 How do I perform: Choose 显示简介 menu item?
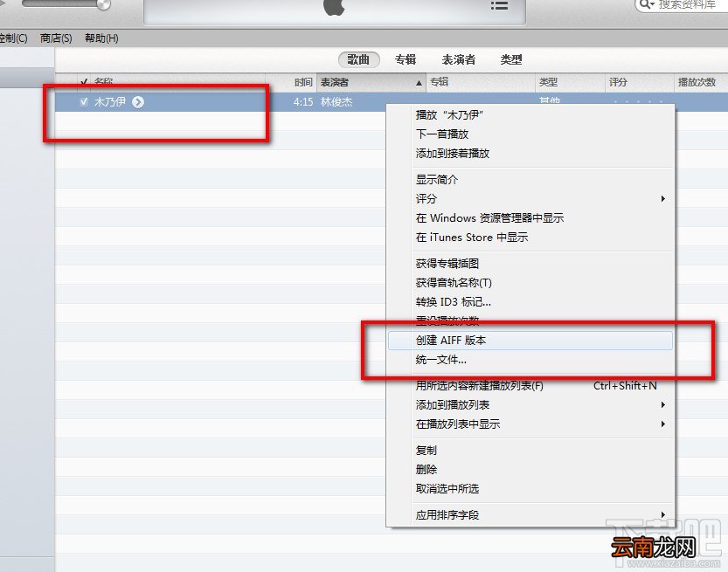(530, 180)
